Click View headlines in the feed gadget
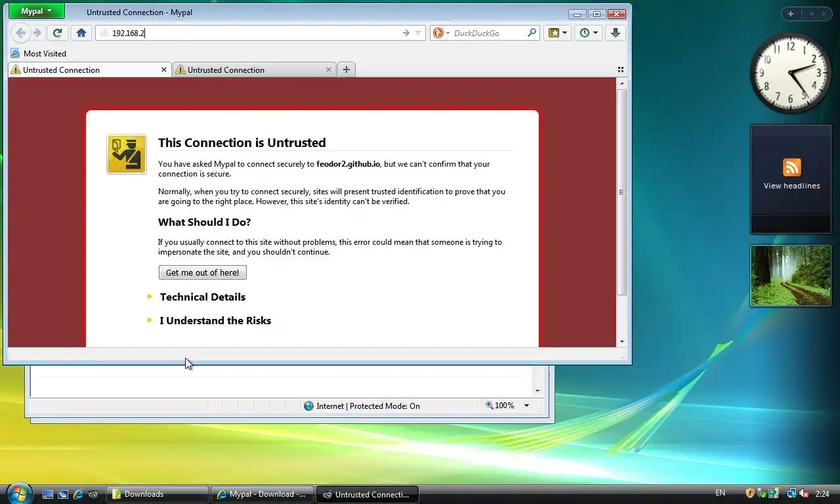840x504 pixels. (x=791, y=186)
